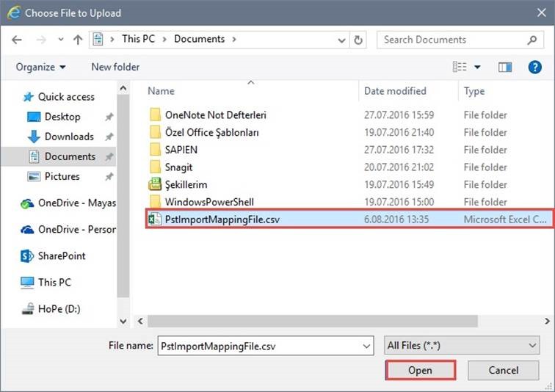This screenshot has height=392, width=555.
Task: Click the SAPIEN folder icon
Action: tap(155, 150)
